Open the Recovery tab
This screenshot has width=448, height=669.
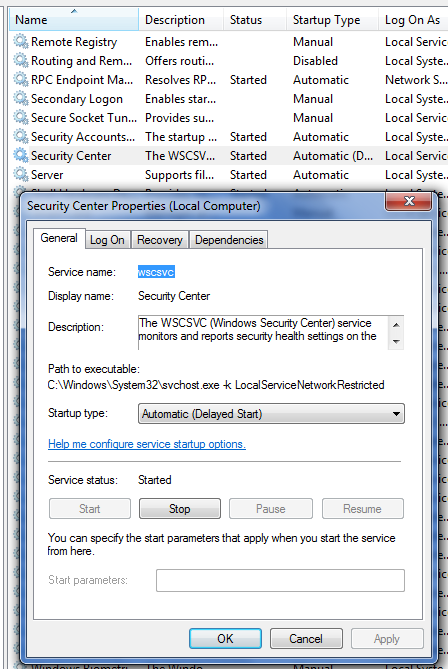(x=160, y=240)
